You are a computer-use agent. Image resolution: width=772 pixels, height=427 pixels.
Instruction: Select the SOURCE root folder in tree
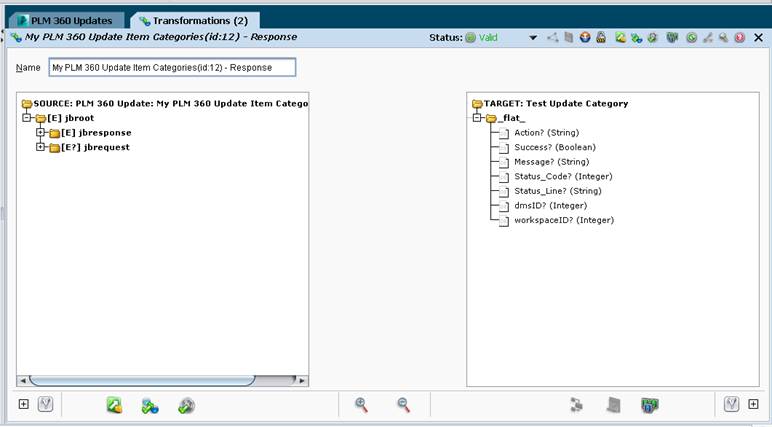click(165, 103)
